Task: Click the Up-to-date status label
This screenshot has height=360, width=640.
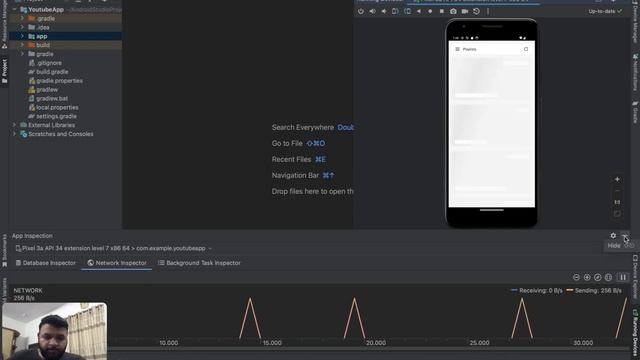Action: tap(605, 11)
